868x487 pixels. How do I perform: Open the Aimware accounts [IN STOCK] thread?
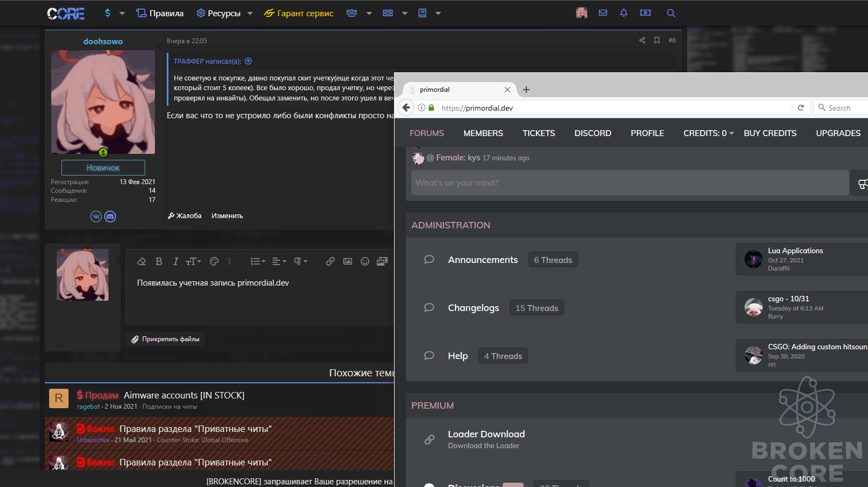[x=184, y=395]
